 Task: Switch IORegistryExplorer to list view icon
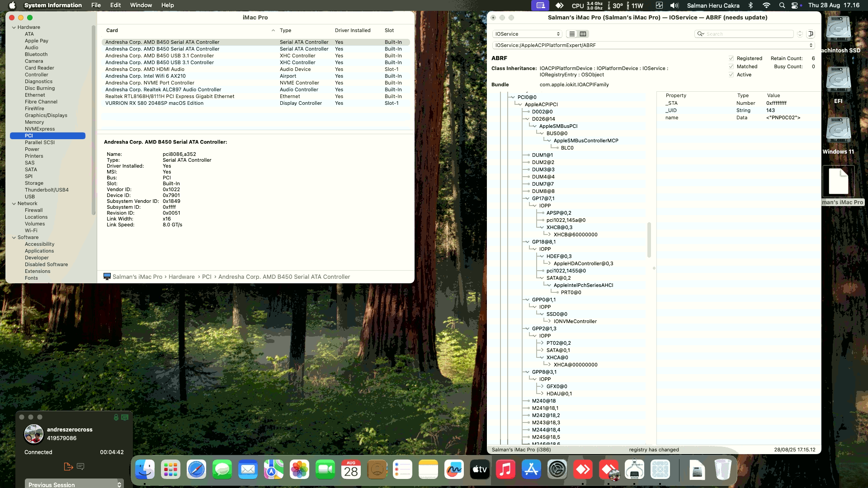coord(572,34)
